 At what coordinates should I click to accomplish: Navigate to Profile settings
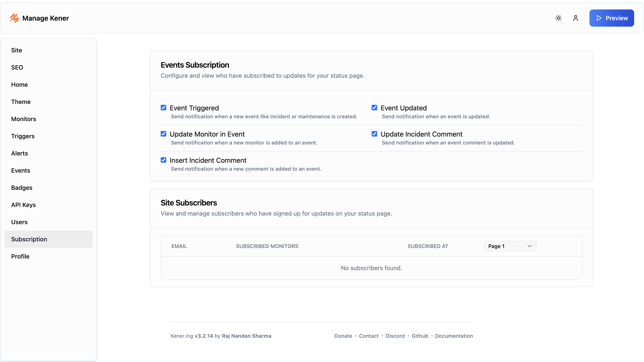[20, 256]
